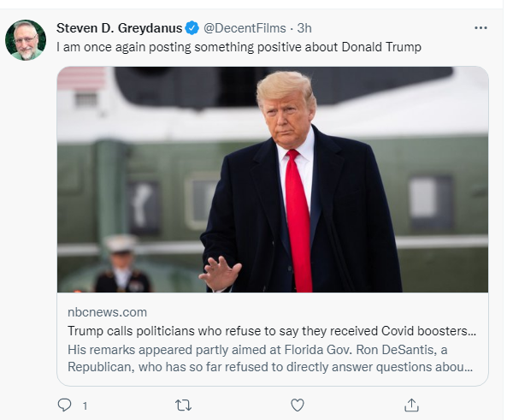507x420 pixels.
Task: Like the tweet with the heart icon
Action: coord(298,405)
